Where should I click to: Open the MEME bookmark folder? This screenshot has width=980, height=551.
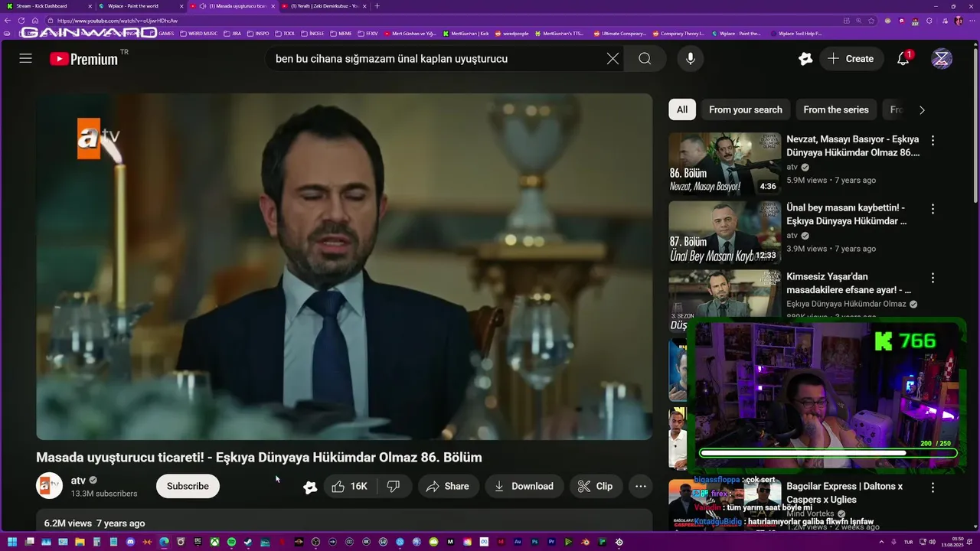[341, 34]
